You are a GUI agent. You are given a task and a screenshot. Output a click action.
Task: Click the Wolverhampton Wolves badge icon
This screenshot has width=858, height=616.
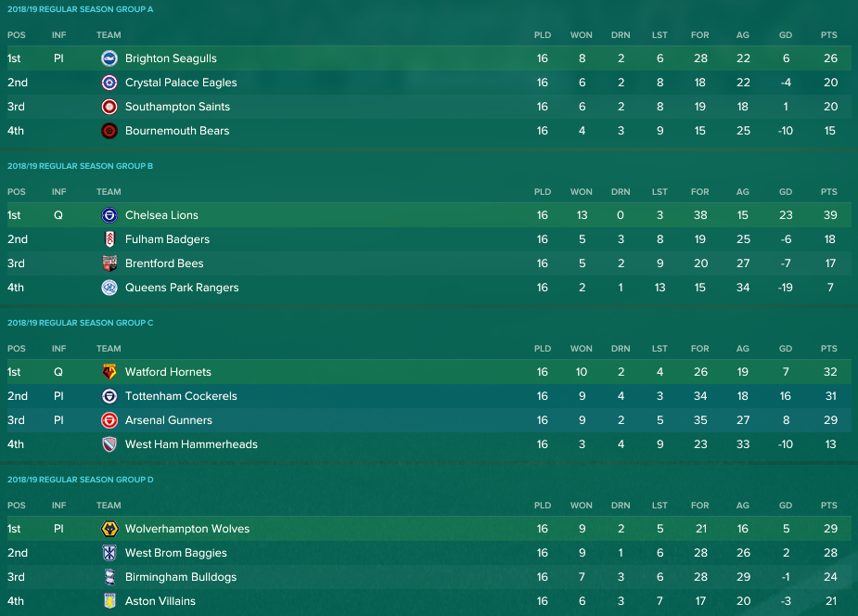pos(109,529)
